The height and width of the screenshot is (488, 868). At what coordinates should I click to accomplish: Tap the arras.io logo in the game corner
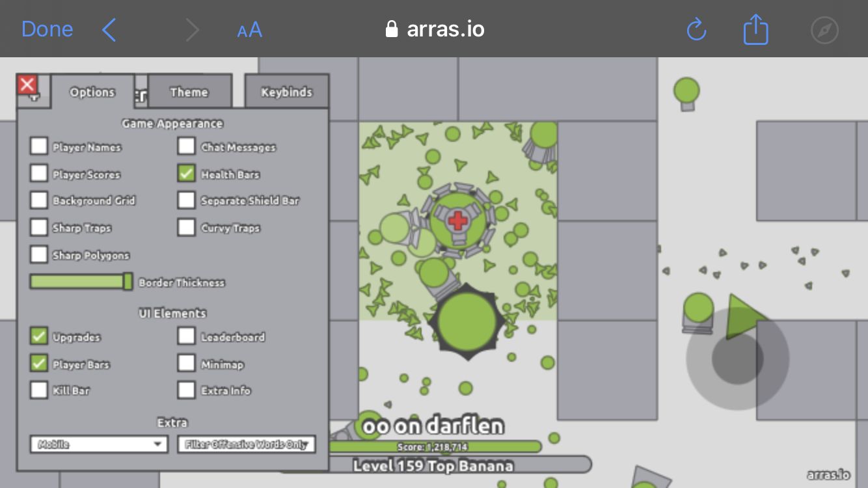828,475
